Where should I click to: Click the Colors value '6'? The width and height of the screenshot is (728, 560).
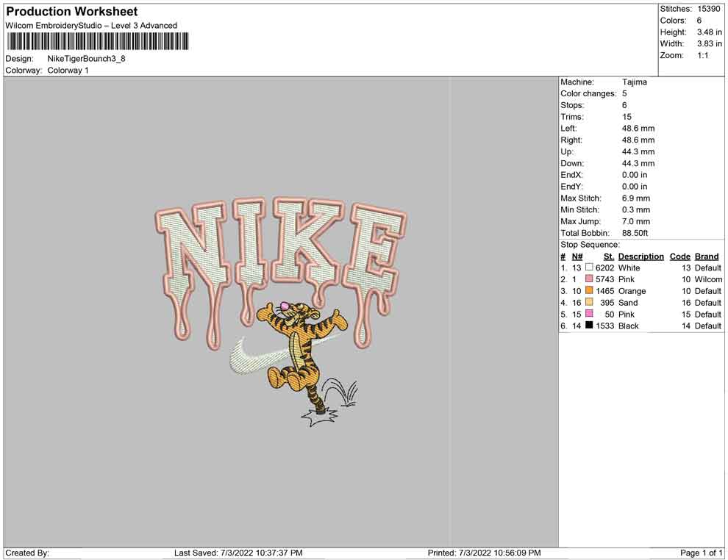pyautogui.click(x=699, y=21)
